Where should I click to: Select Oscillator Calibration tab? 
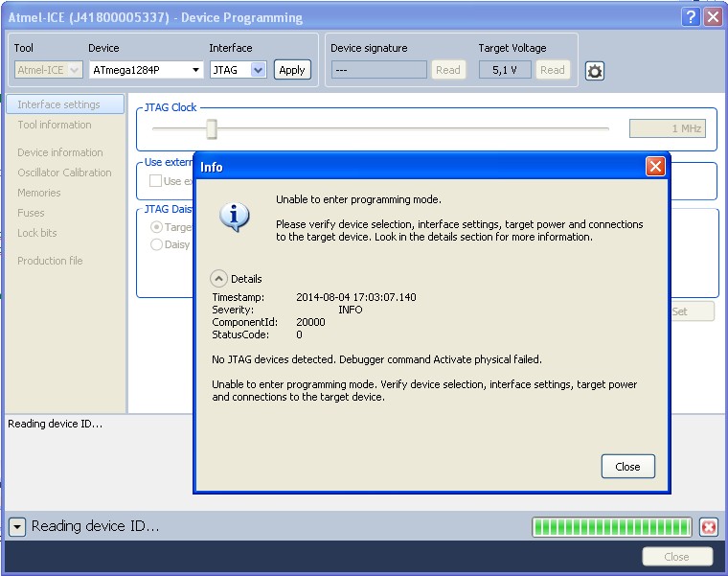pyautogui.click(x=64, y=173)
